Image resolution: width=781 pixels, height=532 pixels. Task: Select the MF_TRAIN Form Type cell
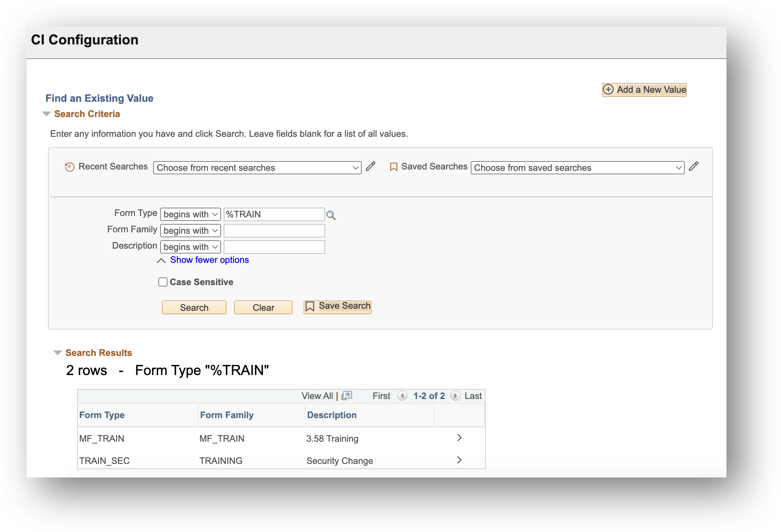[x=101, y=439]
